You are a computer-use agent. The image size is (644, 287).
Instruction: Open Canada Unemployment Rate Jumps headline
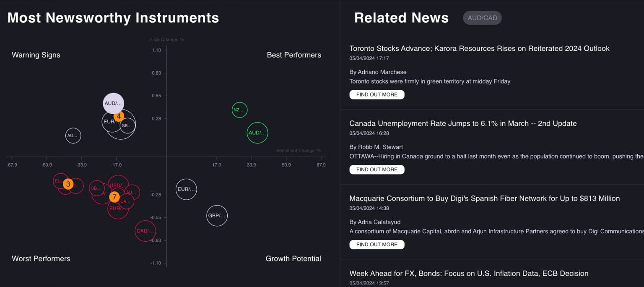[463, 123]
